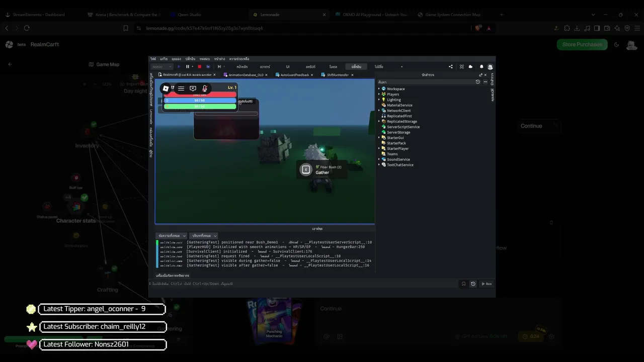The image size is (644, 362).
Task: Close the AutoGuardFeedback tab
Action: (312, 75)
